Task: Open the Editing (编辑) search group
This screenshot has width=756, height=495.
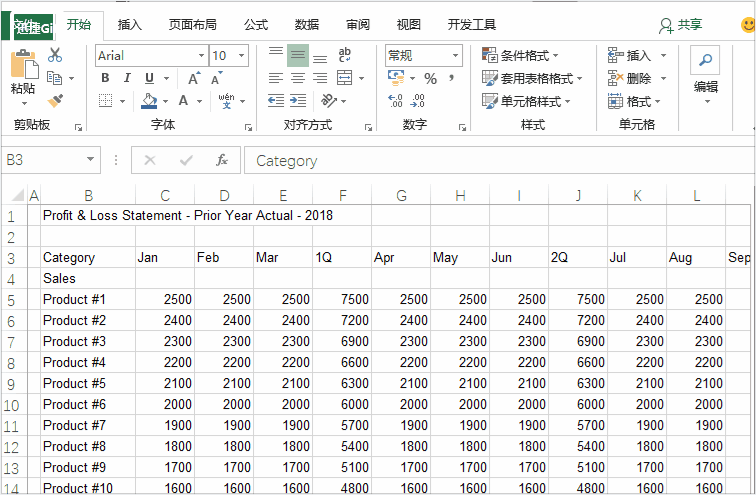Action: pyautogui.click(x=706, y=75)
